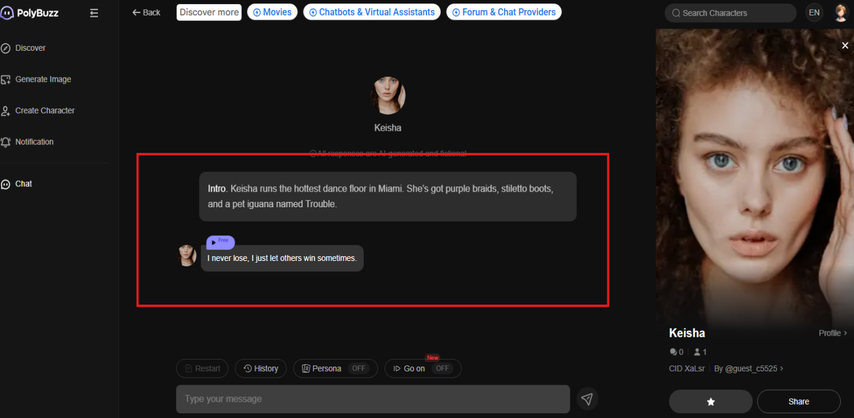Viewport: 854px width, 418px height.
Task: Click the Keisha name under the avatar
Action: click(x=388, y=128)
